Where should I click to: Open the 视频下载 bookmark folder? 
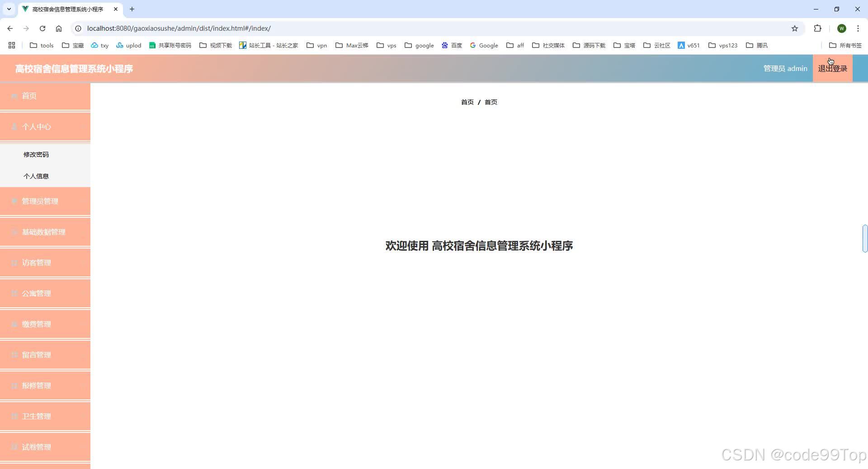(x=216, y=45)
